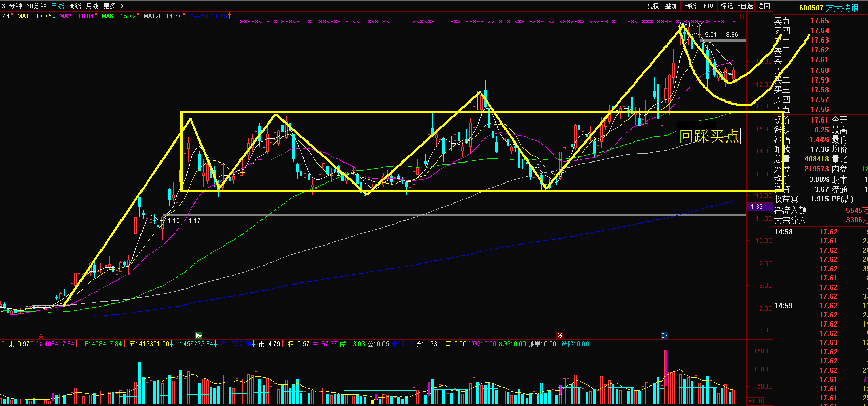This screenshot has width=868, height=406.
Task: Click the red diamond icon in chart corner
Action: [735, 16]
